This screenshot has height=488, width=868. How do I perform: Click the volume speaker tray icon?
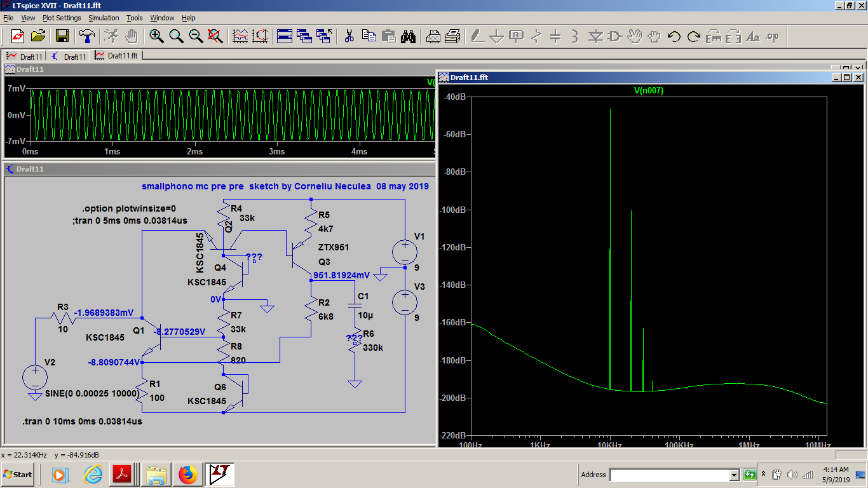point(792,475)
